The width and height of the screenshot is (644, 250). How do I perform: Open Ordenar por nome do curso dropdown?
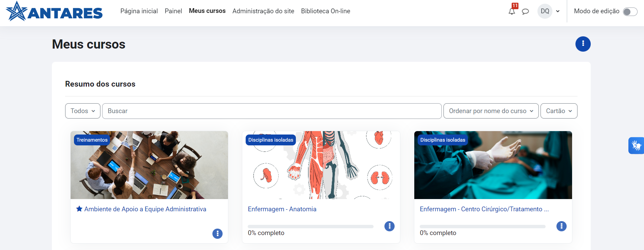pos(491,111)
